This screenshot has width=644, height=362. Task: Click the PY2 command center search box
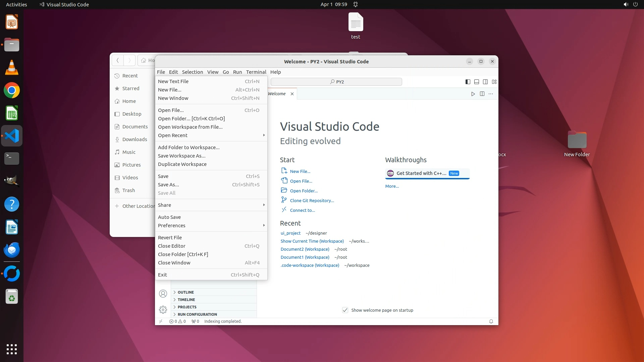336,82
